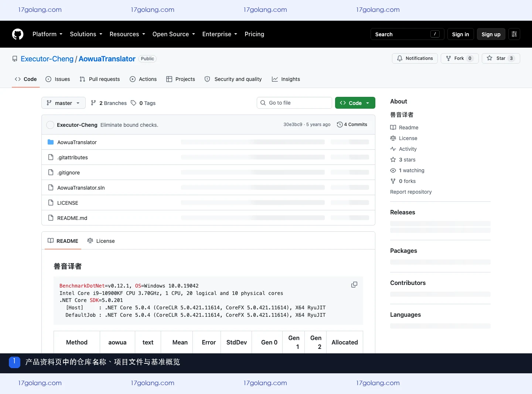Click the Sign in button
Screen dimensions: 532x394
(460, 34)
